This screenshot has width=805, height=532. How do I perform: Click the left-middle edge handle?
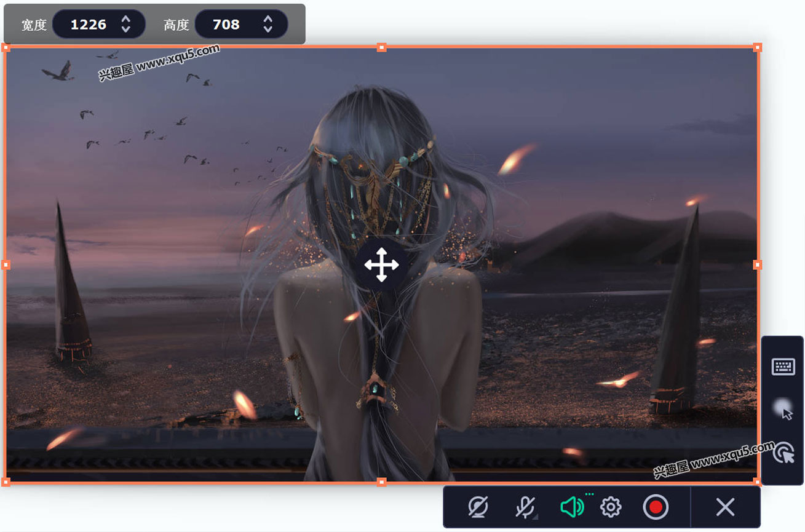[x=6, y=265]
